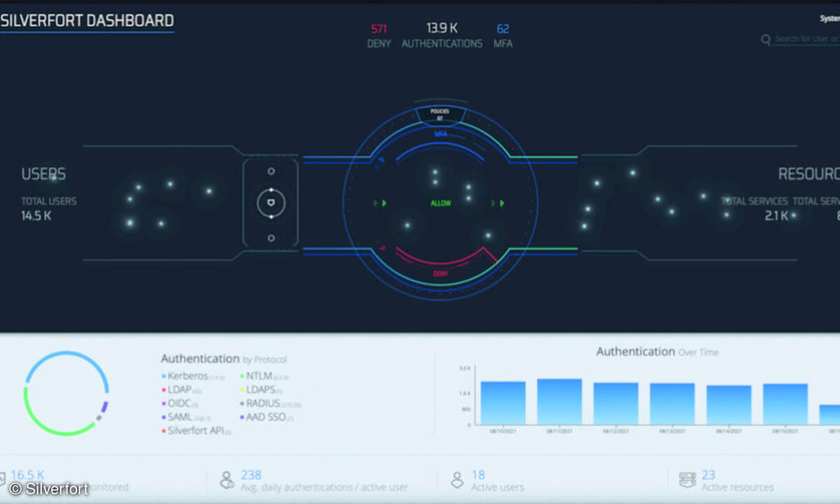This screenshot has height=504, width=840.
Task: Click the 08/11/2021 authentication bar
Action: [x=559, y=402]
